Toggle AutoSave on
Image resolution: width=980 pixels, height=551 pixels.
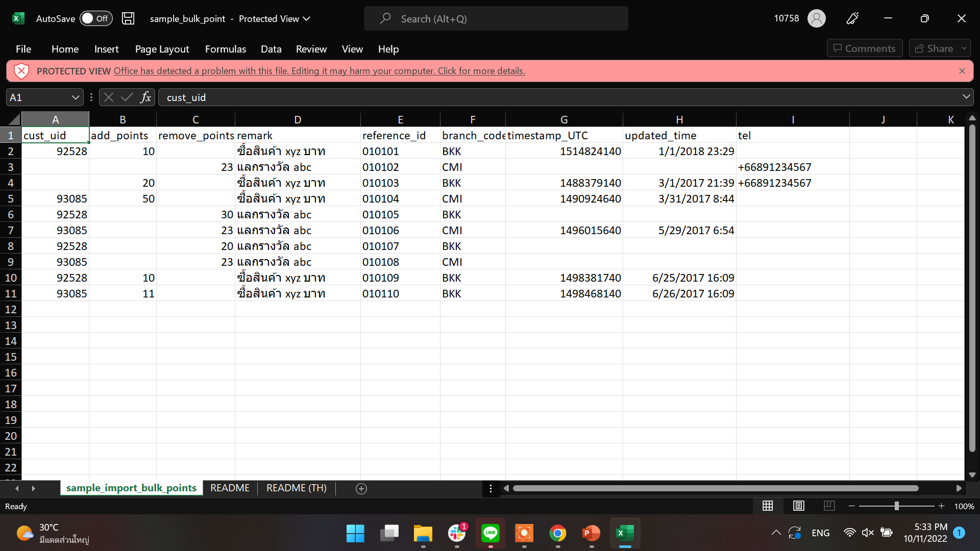pyautogui.click(x=96, y=18)
